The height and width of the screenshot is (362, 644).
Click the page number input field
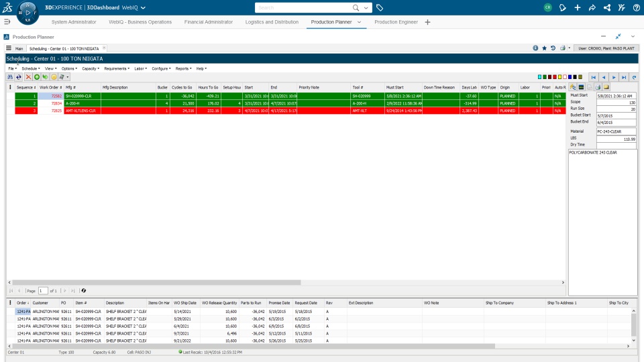[x=43, y=290]
